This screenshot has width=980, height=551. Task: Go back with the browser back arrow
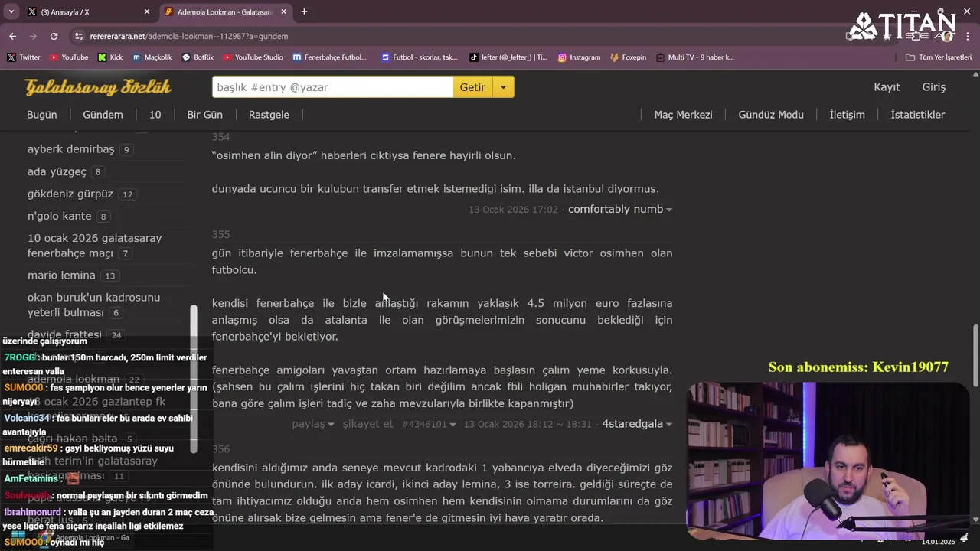tap(12, 36)
